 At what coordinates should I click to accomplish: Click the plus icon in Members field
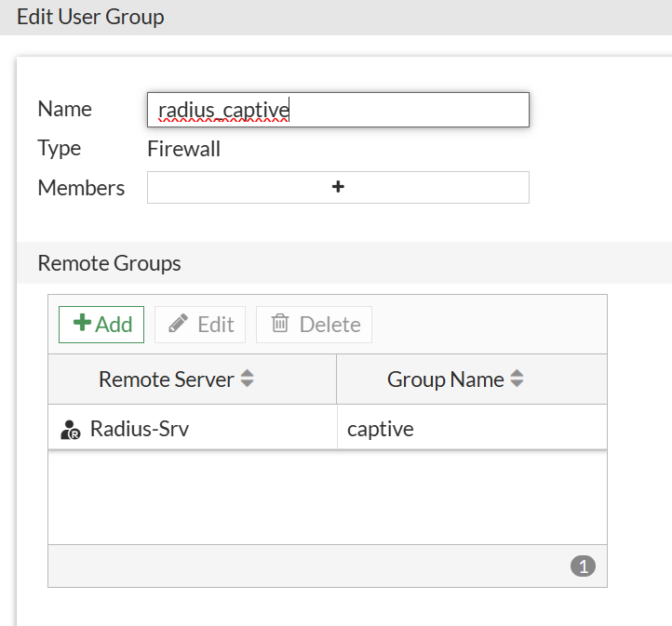[x=338, y=187]
